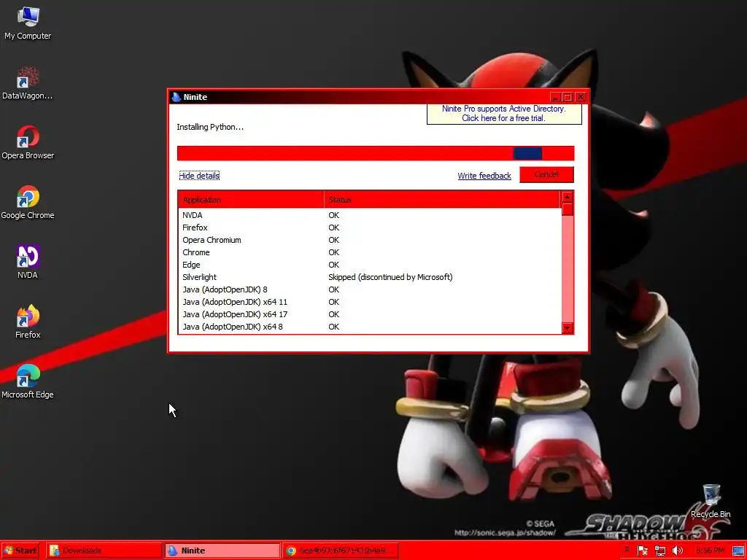Click the installation progress bar
The height and width of the screenshot is (560, 747).
pyautogui.click(x=376, y=153)
